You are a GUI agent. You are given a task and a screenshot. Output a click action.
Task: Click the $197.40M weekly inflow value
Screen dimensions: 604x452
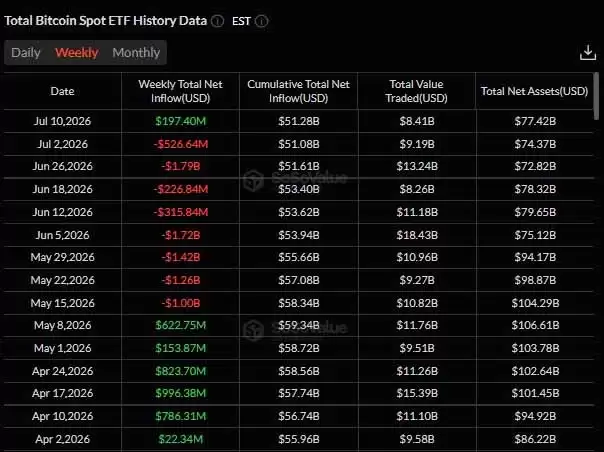(181, 121)
